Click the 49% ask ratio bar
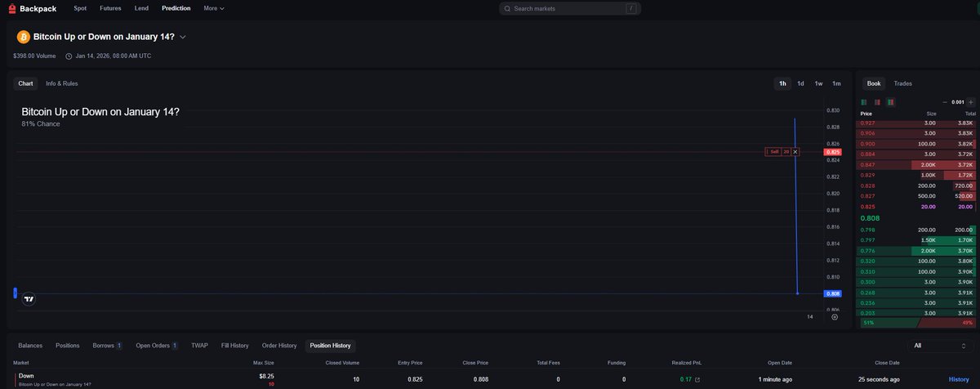The image size is (980, 389). 948,323
